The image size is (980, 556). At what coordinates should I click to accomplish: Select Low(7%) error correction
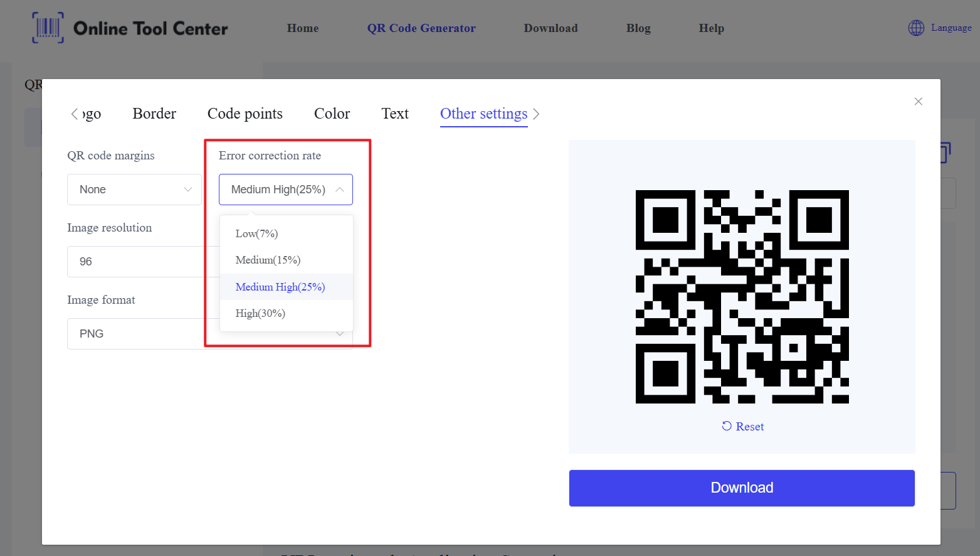tap(287, 233)
